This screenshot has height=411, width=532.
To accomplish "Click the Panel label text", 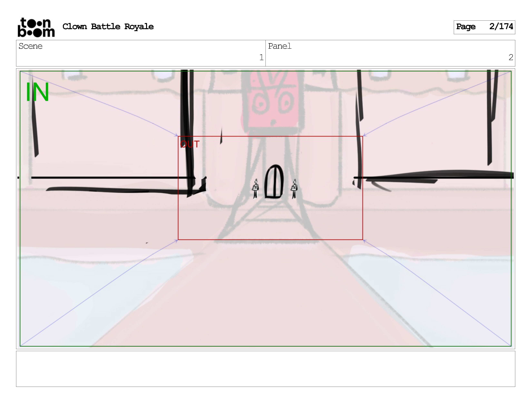I will pos(279,46).
